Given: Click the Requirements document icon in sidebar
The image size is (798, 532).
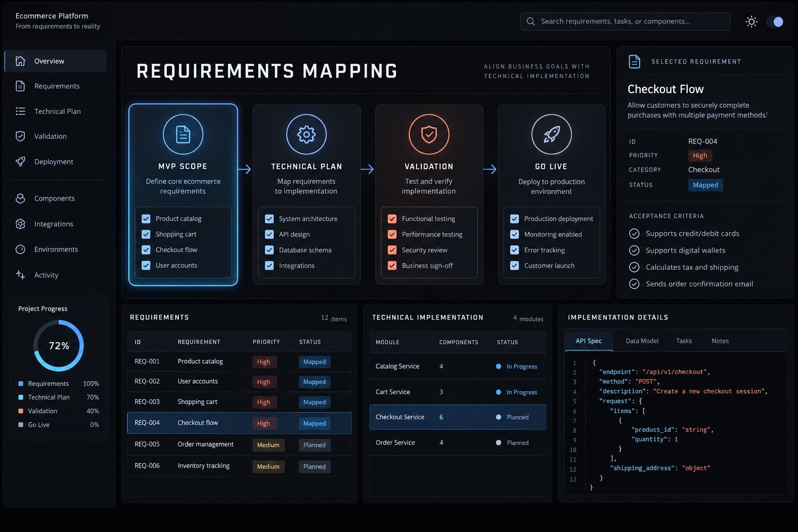Looking at the screenshot, I should tap(20, 86).
